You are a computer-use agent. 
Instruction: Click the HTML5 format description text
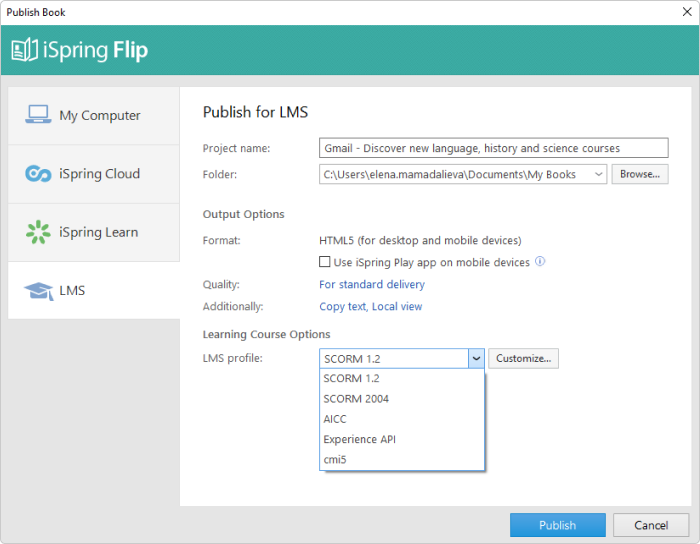click(420, 241)
